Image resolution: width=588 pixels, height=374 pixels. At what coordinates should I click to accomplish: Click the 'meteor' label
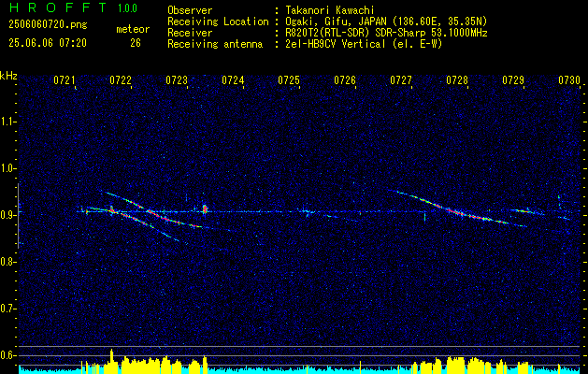click(133, 29)
